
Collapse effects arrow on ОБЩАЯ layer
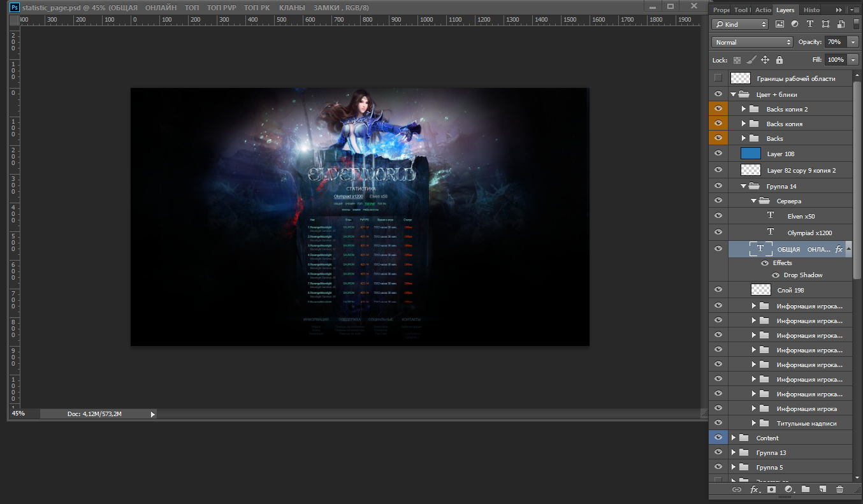pos(848,248)
